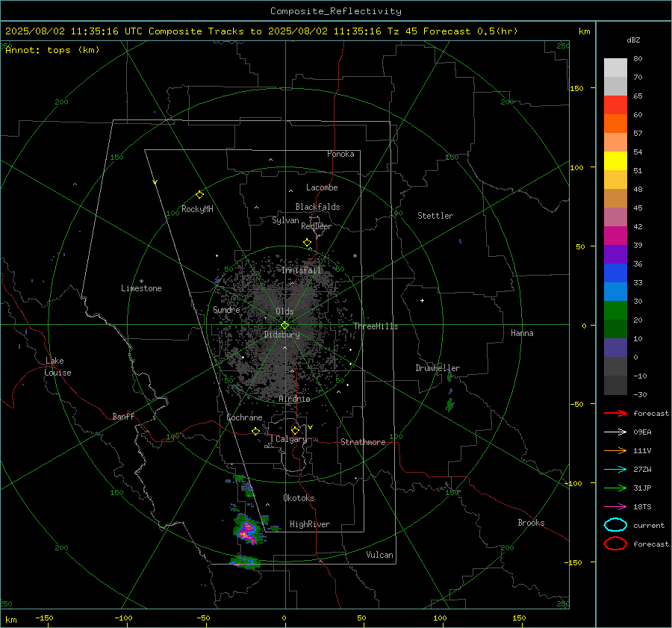
Task: Pick the bright yellow dBZ swatch
Action: (x=615, y=161)
